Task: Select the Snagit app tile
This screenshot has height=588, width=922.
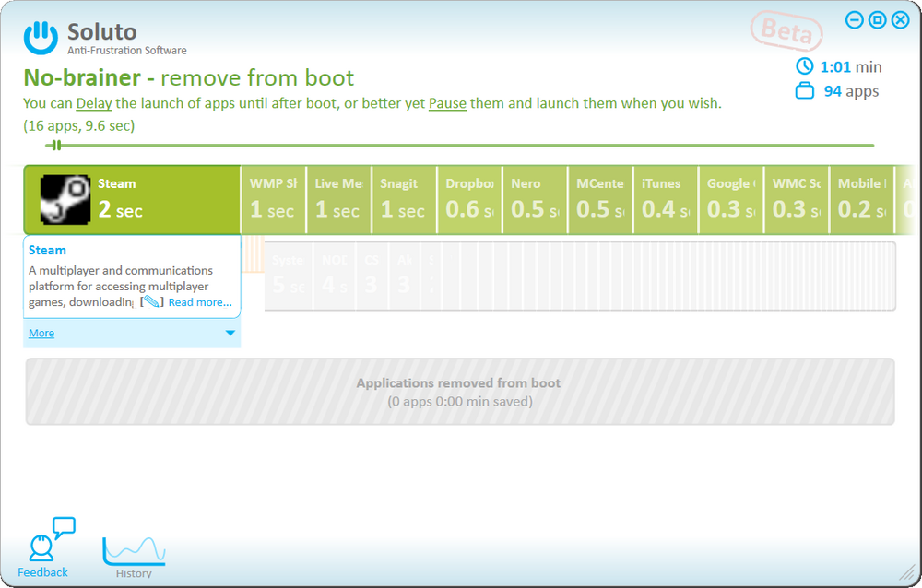Action: click(404, 200)
